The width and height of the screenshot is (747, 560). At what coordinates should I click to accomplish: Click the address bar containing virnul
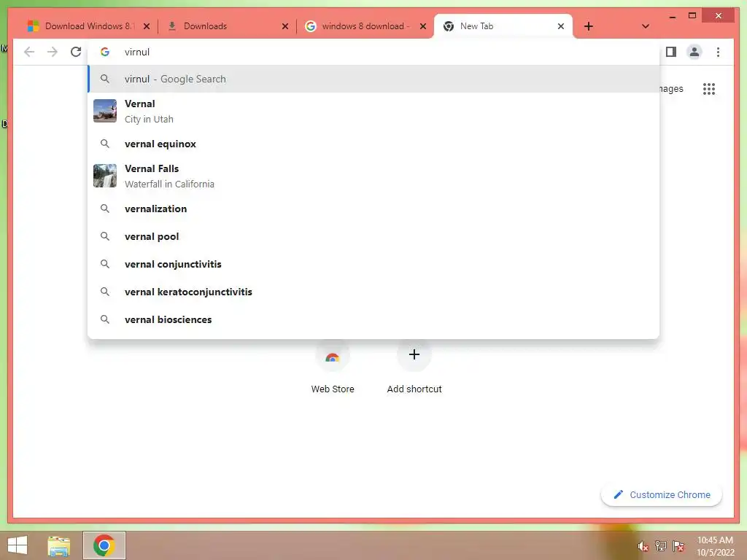[373, 52]
